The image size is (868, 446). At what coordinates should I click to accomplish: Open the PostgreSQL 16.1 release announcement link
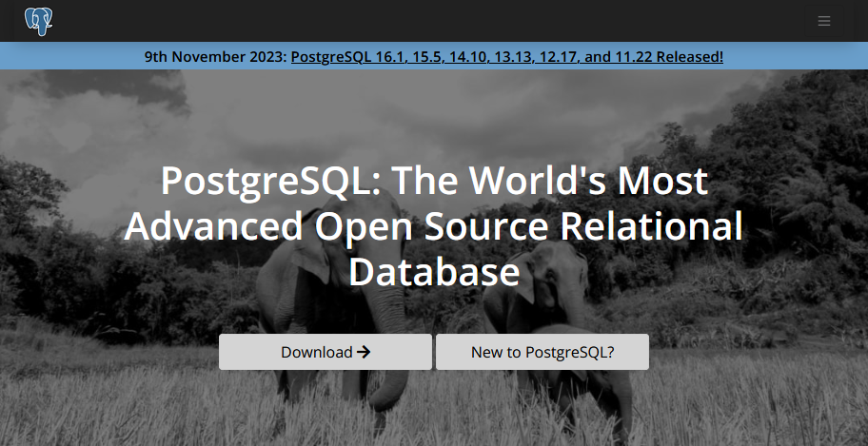[x=507, y=56]
